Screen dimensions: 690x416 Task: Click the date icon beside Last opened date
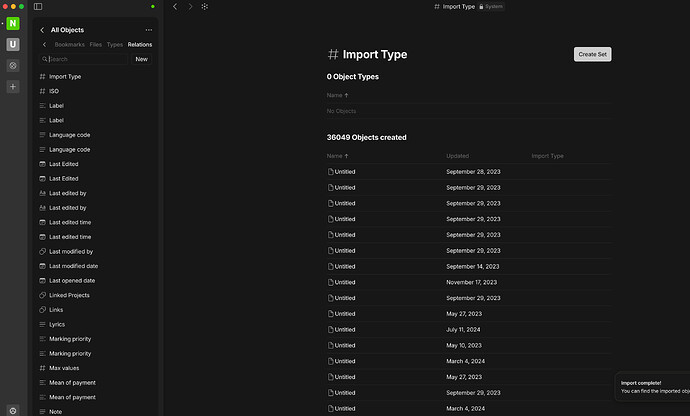point(43,280)
